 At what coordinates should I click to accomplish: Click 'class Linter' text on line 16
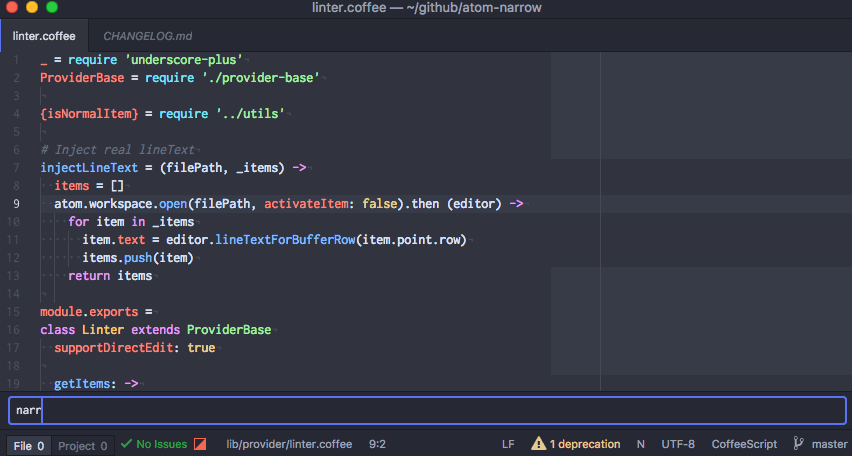coord(82,330)
